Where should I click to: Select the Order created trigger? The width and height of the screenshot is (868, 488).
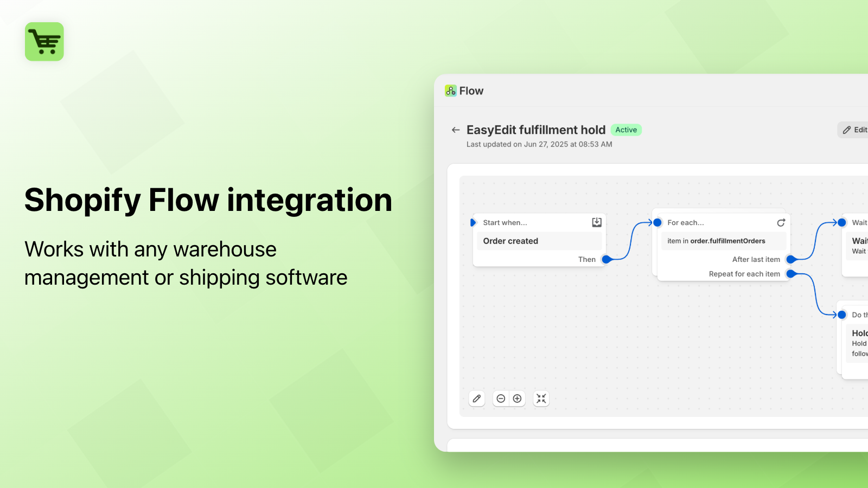click(x=539, y=241)
